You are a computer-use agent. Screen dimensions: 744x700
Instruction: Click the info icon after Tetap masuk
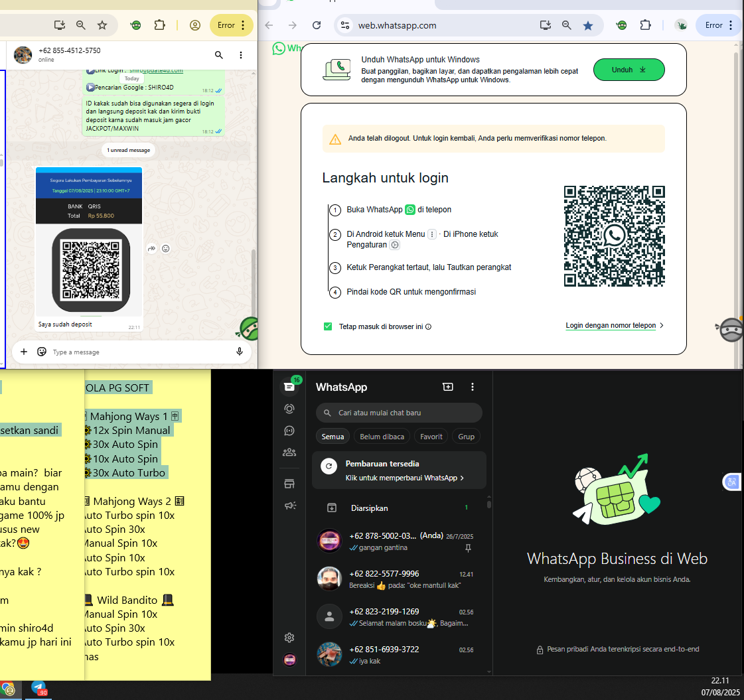click(x=429, y=326)
